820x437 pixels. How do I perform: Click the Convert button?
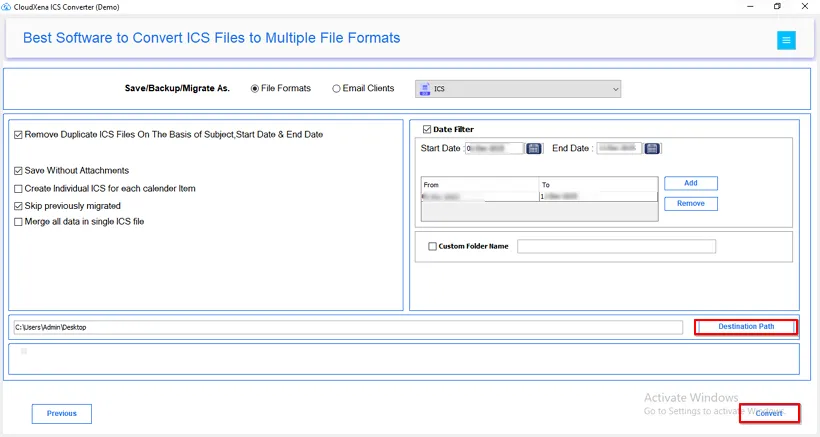pyautogui.click(x=769, y=413)
